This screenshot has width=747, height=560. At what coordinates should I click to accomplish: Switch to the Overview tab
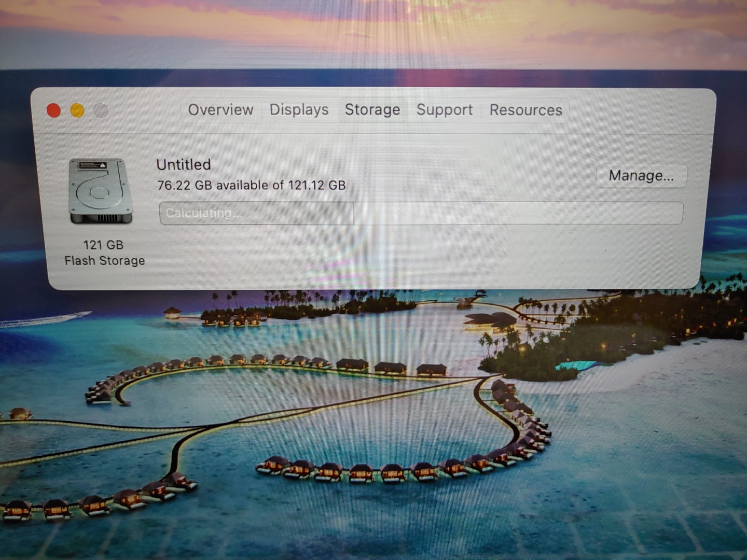pyautogui.click(x=220, y=110)
